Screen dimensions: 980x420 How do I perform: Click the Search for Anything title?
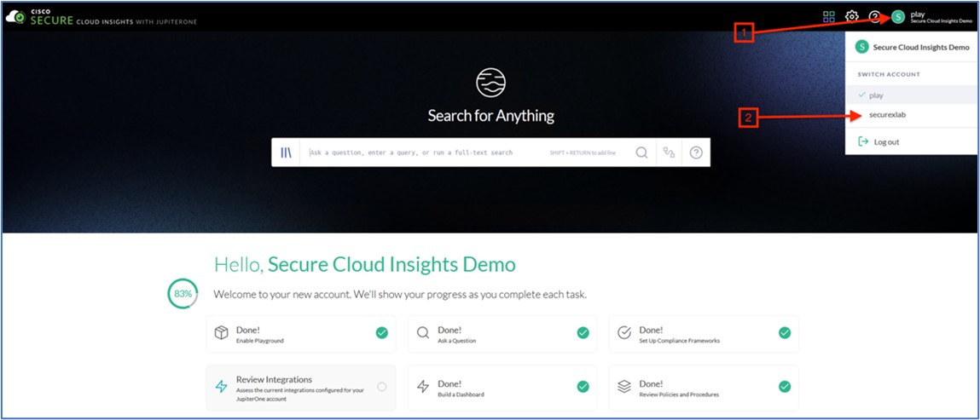tap(490, 116)
